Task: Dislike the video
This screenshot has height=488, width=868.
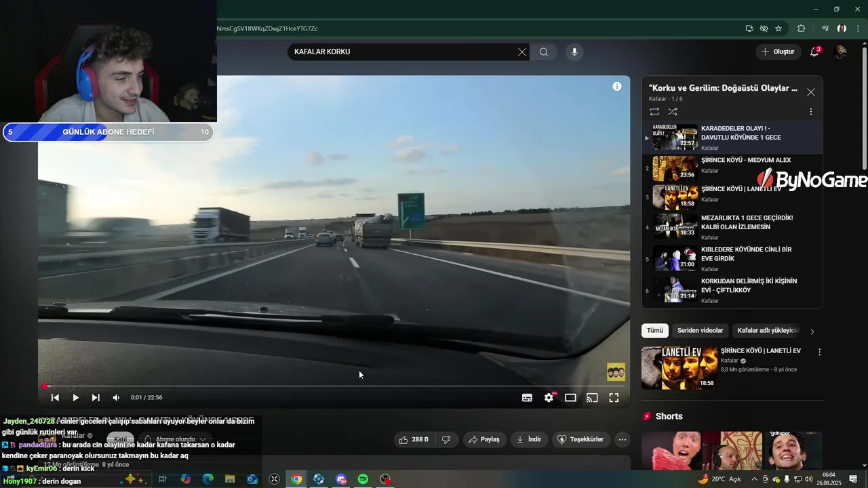Action: tap(446, 439)
